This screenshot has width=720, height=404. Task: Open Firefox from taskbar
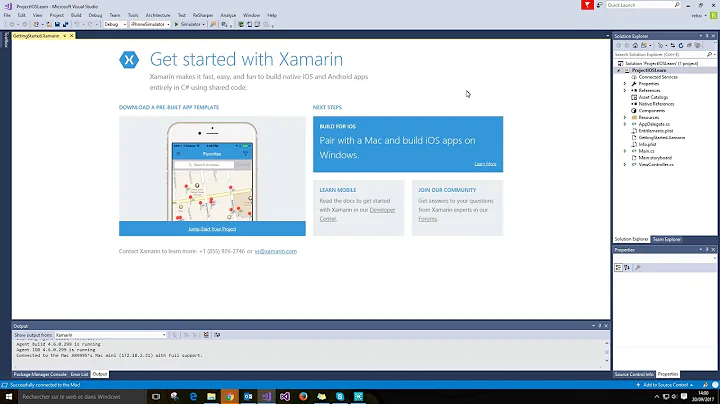pyautogui.click(x=303, y=397)
